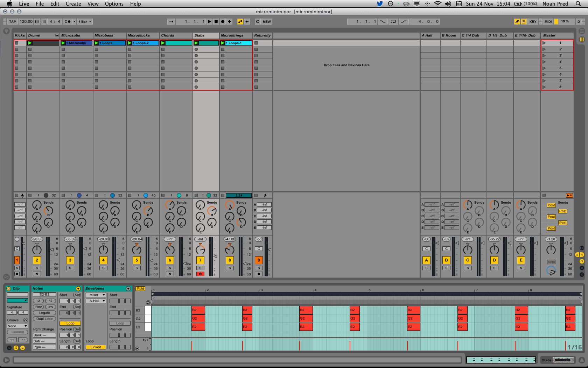Screen dimensions: 588x368
Task: Click the Back to Arrangement arrow
Action: click(x=247, y=21)
